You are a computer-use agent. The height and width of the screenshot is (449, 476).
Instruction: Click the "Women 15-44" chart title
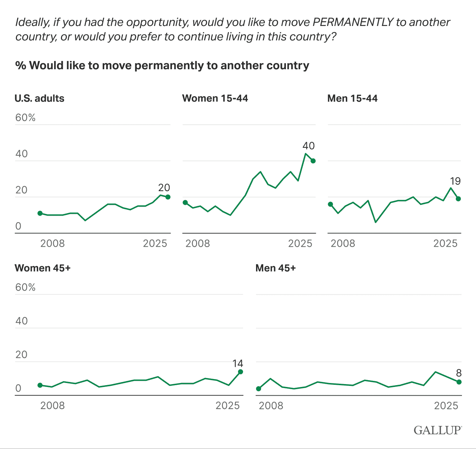point(215,98)
